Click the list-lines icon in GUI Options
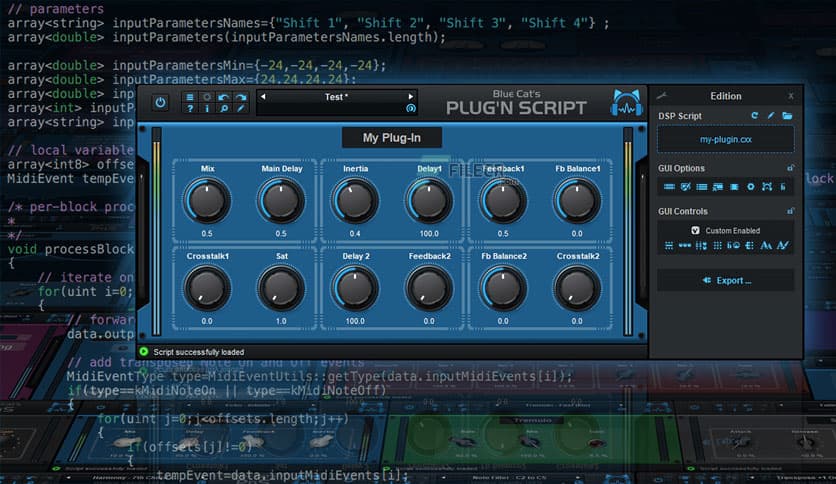The width and height of the screenshot is (836, 484). tap(702, 187)
